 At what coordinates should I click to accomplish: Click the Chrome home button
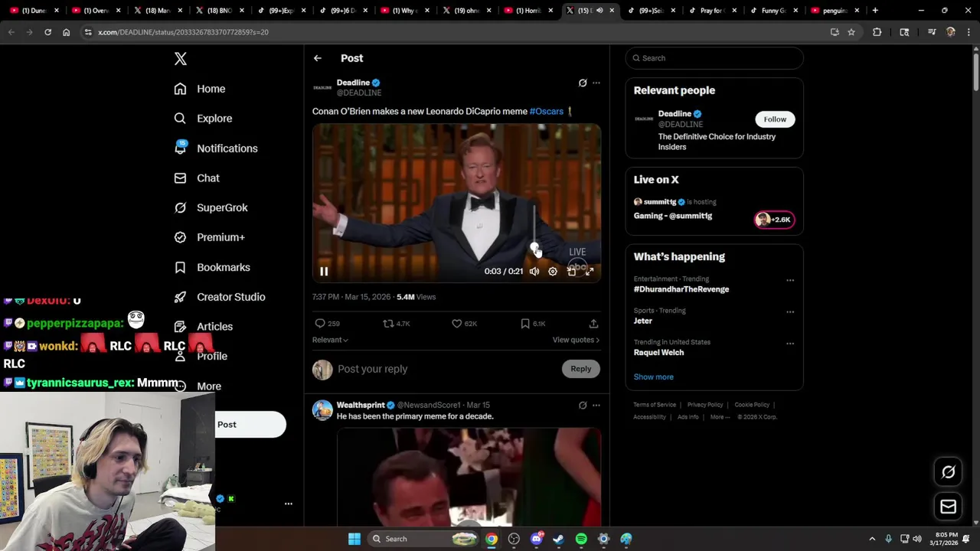pos(67,32)
